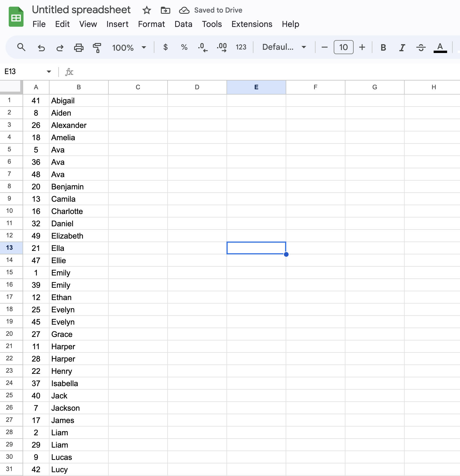Open the Insert menu
This screenshot has height=476, width=460.
(x=117, y=24)
